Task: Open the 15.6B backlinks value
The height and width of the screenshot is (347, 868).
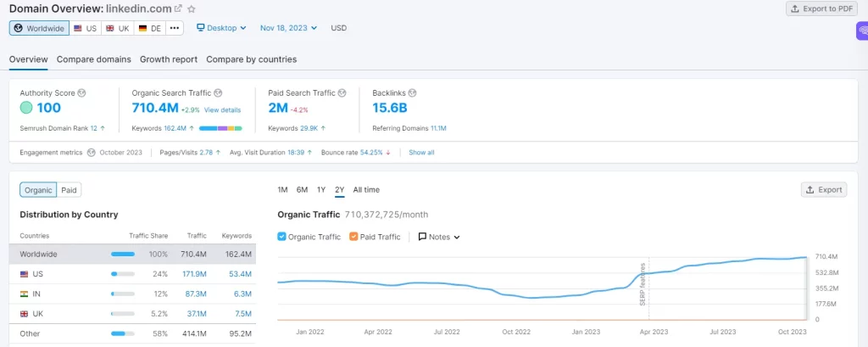Action: pyautogui.click(x=390, y=108)
